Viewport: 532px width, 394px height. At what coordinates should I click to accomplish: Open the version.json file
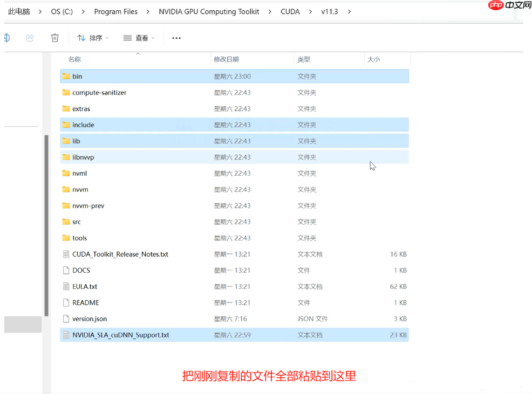click(90, 319)
